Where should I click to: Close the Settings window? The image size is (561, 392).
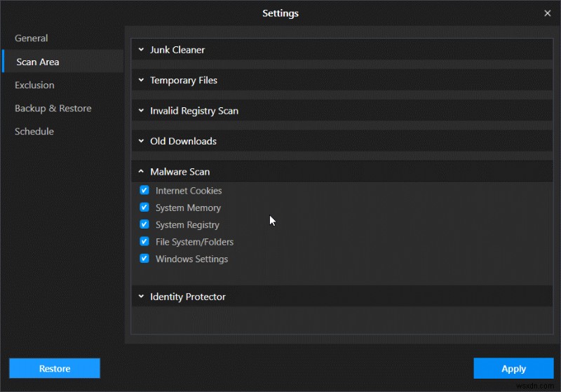tap(547, 13)
